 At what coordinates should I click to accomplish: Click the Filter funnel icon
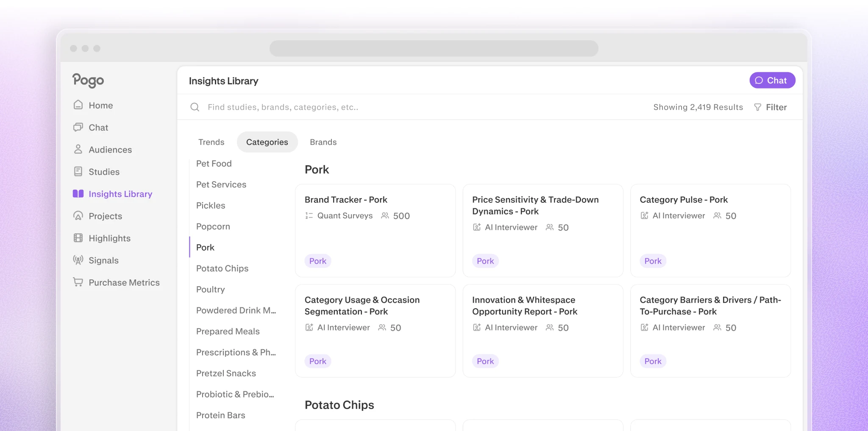[758, 107]
